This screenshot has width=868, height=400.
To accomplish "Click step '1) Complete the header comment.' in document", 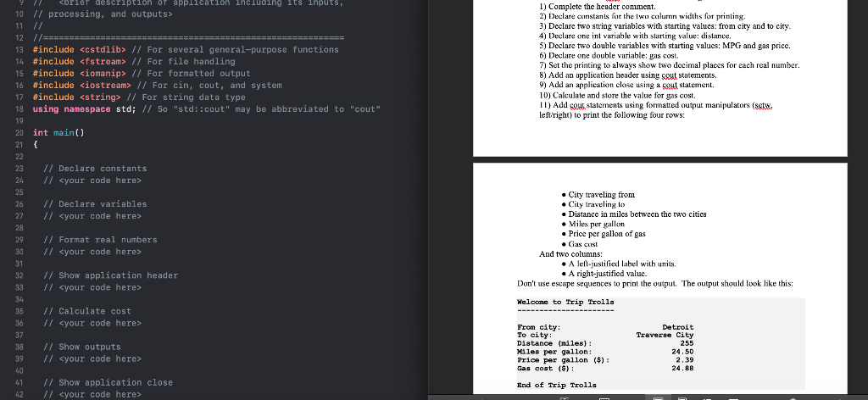I will [598, 7].
